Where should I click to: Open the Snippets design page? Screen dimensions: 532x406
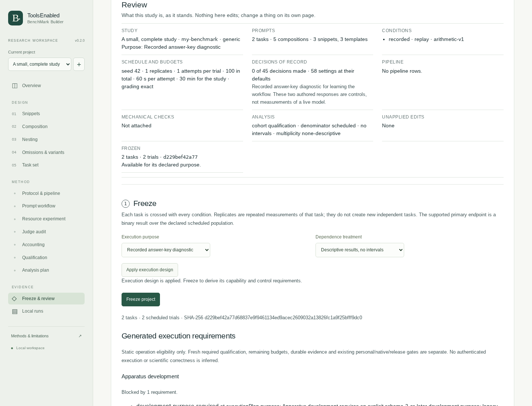click(46, 114)
